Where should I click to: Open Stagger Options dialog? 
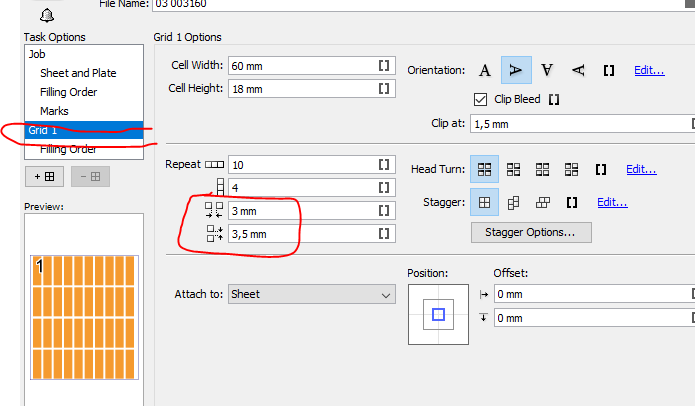(531, 232)
